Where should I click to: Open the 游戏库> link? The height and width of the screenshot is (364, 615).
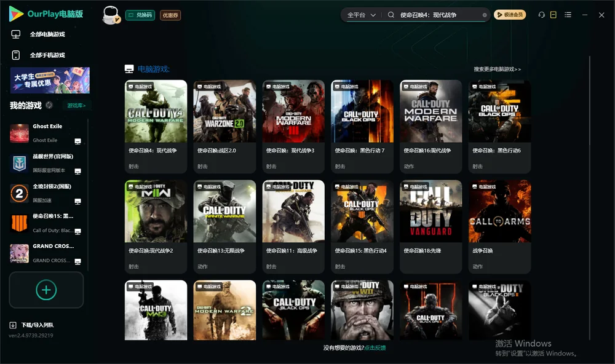(76, 105)
